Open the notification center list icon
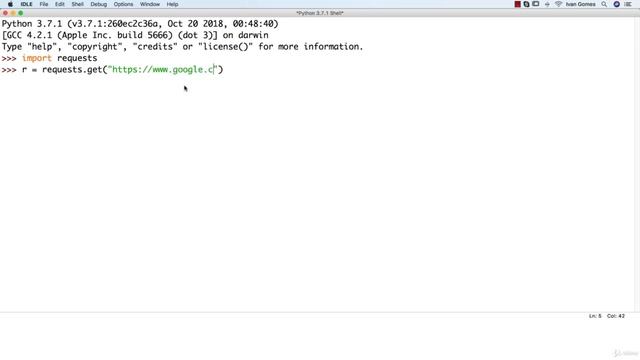 [x=628, y=4]
